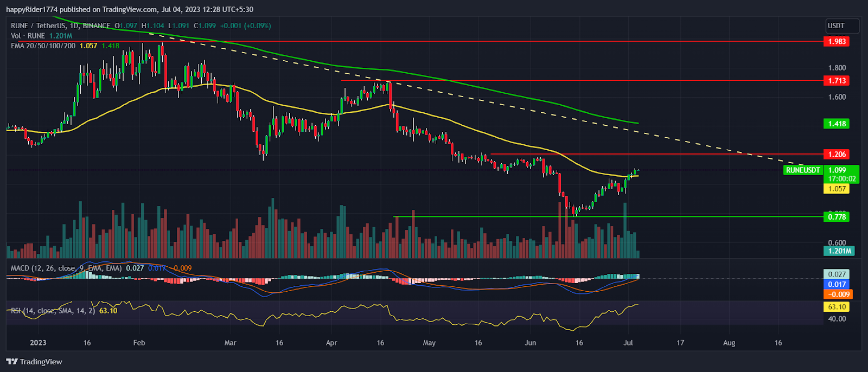This screenshot has height=372, width=868.
Task: Click the 1.600 price axis tick
Action: (x=837, y=97)
